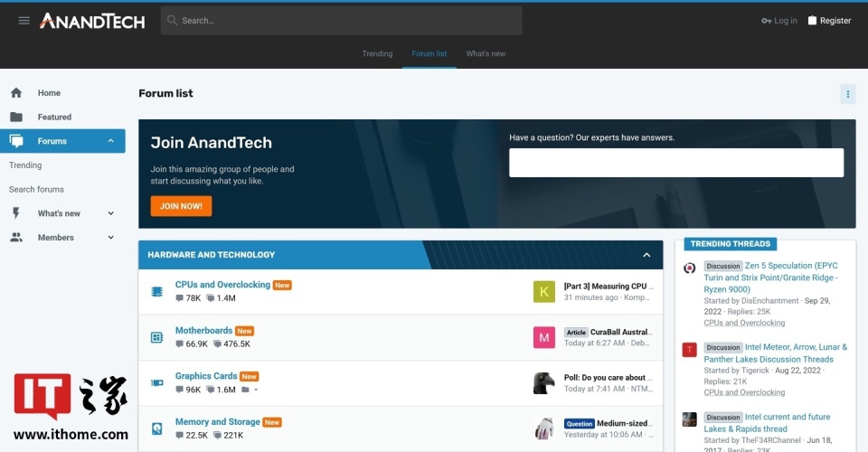868x452 pixels.
Task: Click the green K user avatar
Action: [x=543, y=291]
